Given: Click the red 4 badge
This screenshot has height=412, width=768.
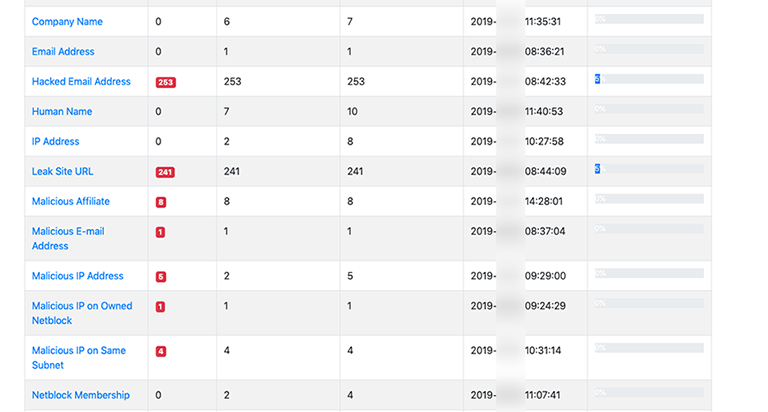Looking at the screenshot, I should 161,352.
